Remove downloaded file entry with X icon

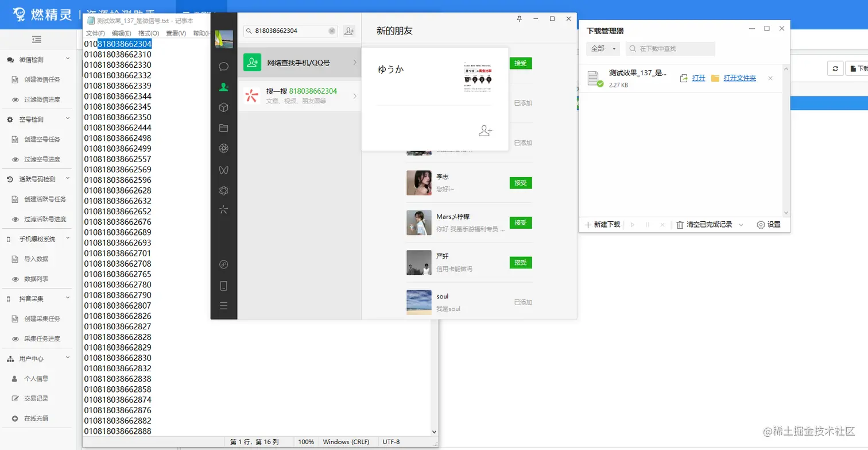tap(770, 78)
